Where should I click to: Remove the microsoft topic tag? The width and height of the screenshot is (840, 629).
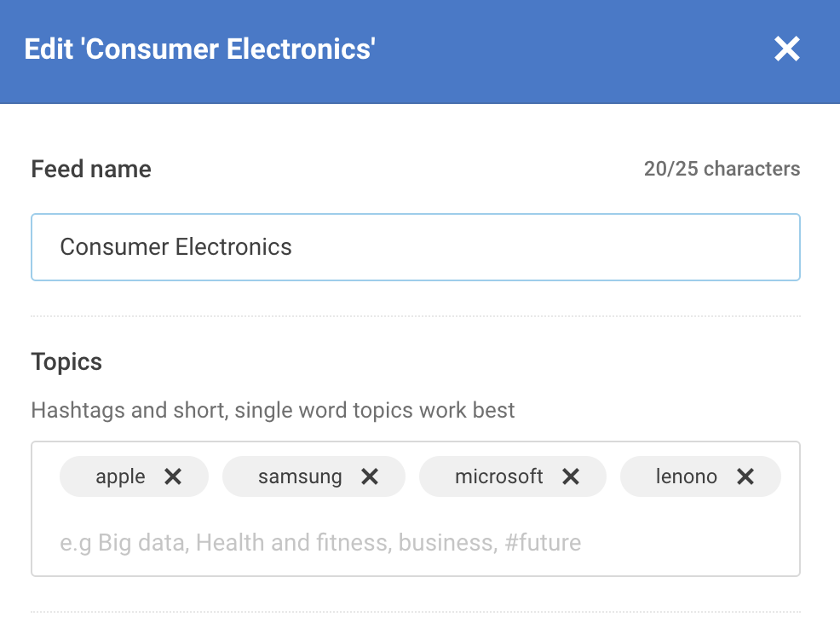[x=571, y=476]
